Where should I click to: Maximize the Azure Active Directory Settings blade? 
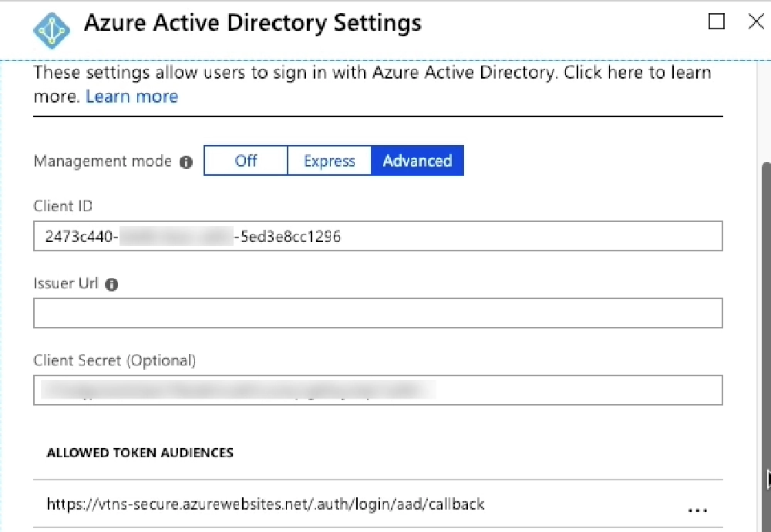click(x=716, y=22)
